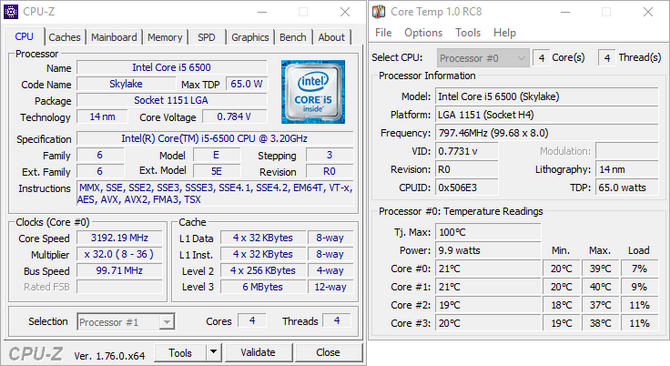The height and width of the screenshot is (366, 670).
Task: Click the Multiplier value 'x 32.0 ( 8 - 36 )'
Action: [120, 254]
